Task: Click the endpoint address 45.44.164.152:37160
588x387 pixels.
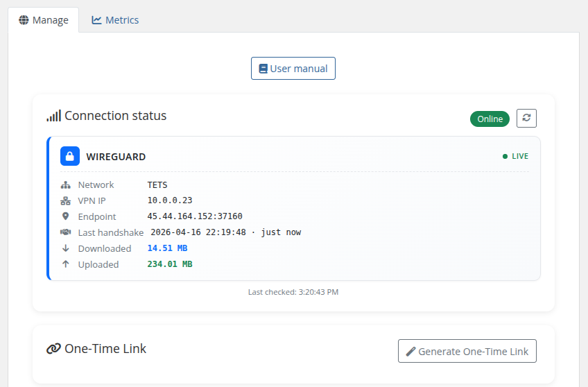Action: coord(195,216)
